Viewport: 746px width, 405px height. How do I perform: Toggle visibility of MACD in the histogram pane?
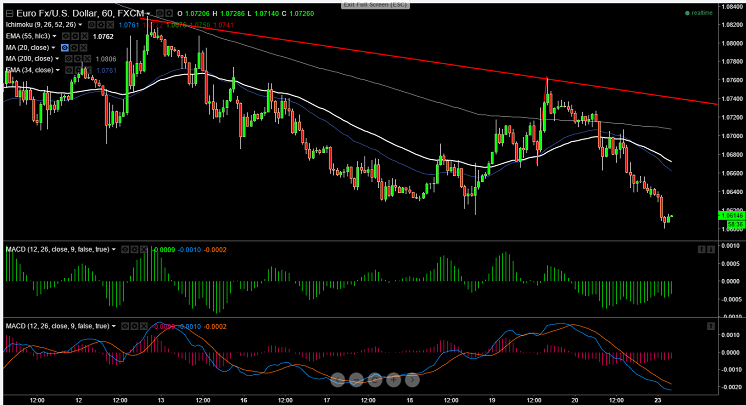pos(125,249)
